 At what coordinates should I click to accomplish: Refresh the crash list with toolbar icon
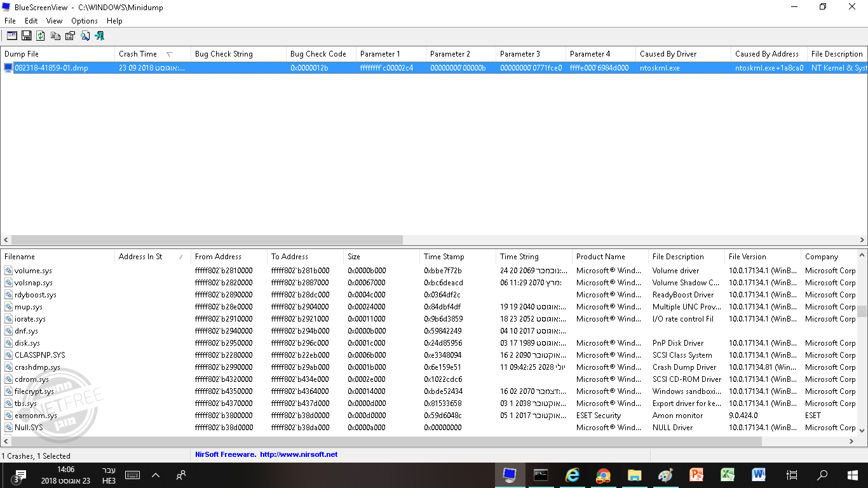click(x=41, y=36)
